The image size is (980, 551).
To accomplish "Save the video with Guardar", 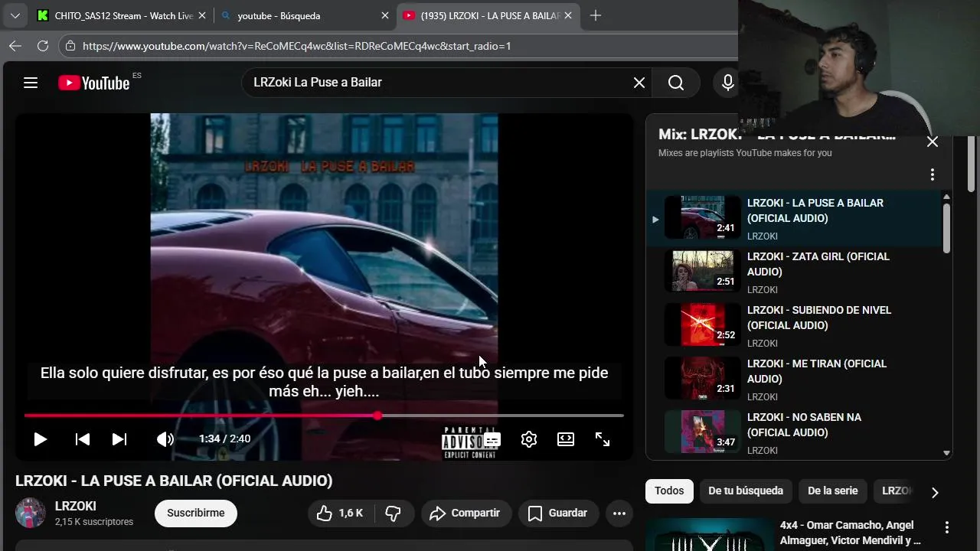I will coord(558,513).
